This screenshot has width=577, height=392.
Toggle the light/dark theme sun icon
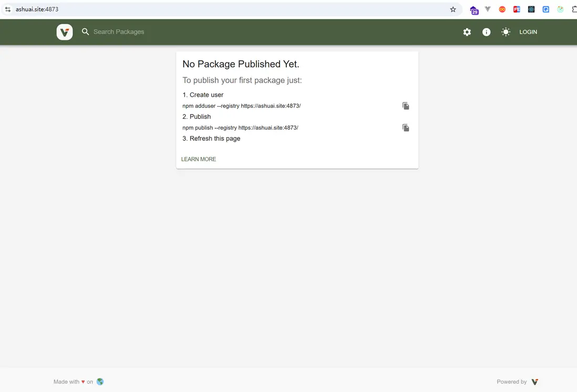click(506, 32)
